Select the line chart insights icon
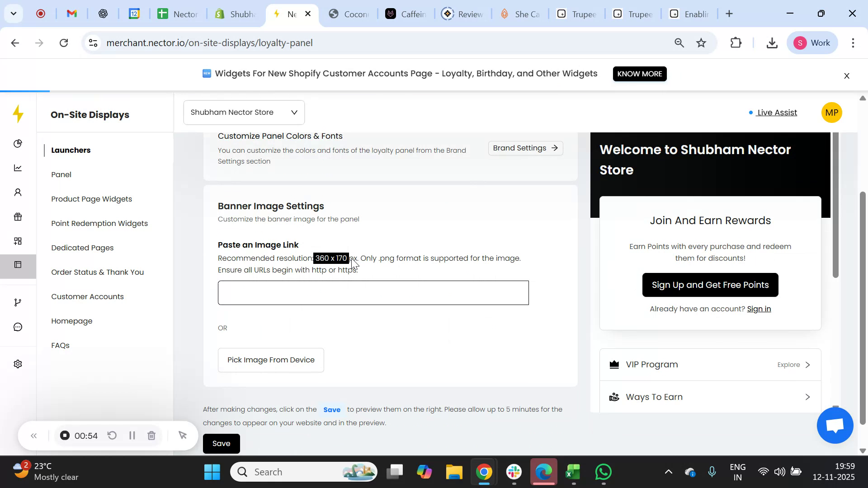Viewport: 868px width, 488px height. pyautogui.click(x=18, y=168)
